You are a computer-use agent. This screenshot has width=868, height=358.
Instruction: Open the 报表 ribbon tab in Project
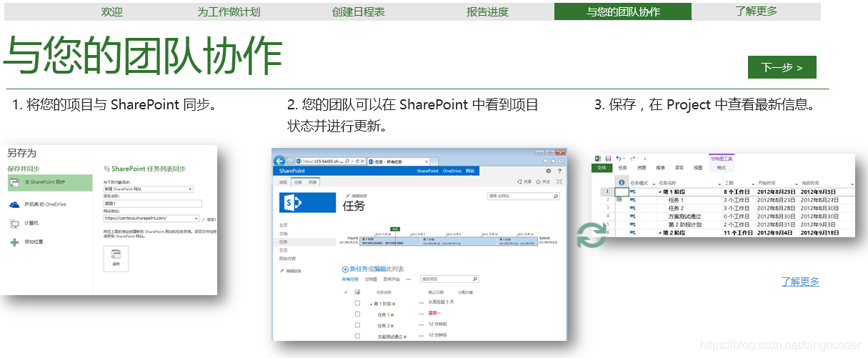pos(660,168)
